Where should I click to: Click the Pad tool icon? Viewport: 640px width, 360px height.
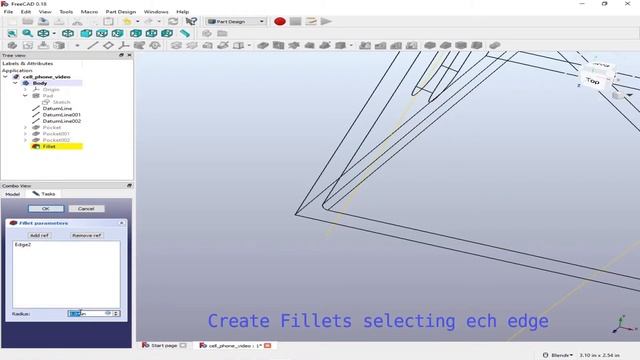pos(176,45)
